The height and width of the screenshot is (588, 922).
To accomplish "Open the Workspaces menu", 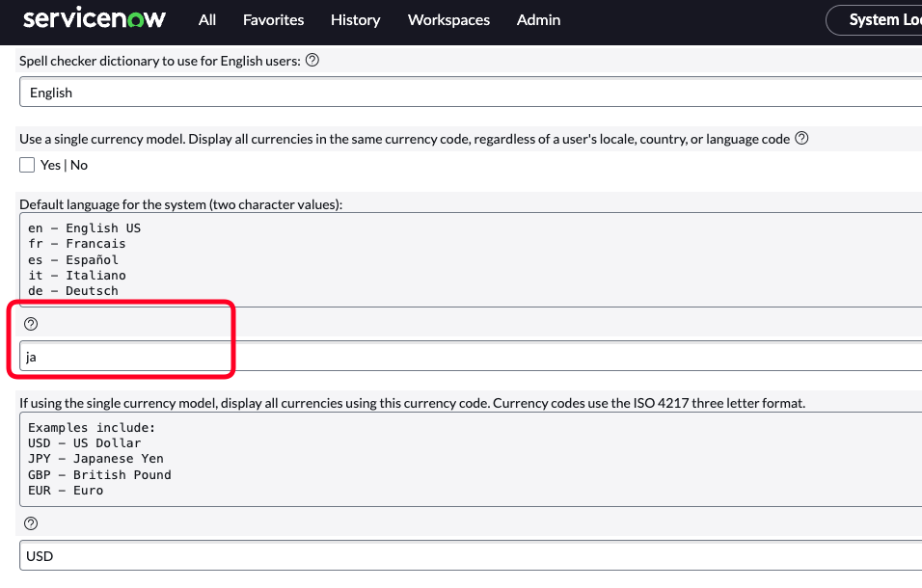I will [x=448, y=19].
